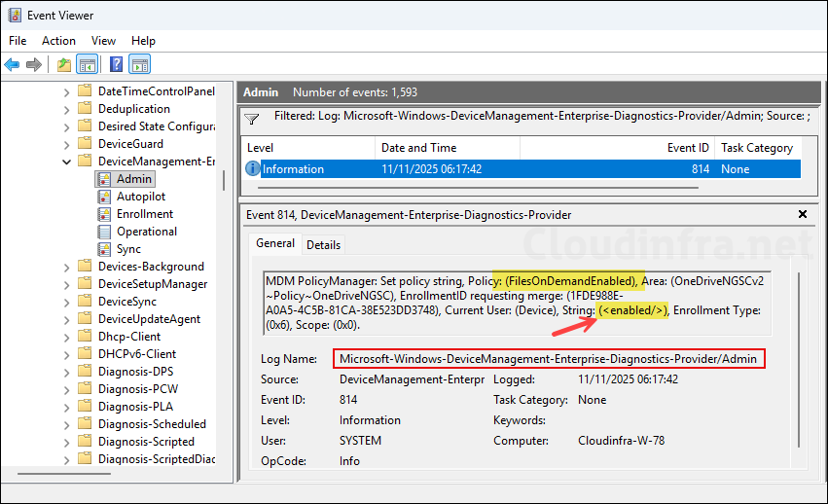Select the Autopilot log entry
The image size is (828, 504).
(x=140, y=197)
